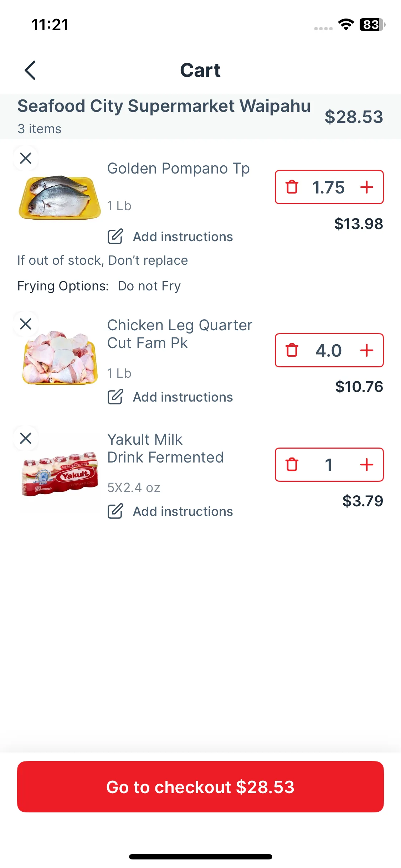Tap trash icon for Golden Pompano quantity
Image resolution: width=401 pixels, height=868 pixels.
[292, 187]
